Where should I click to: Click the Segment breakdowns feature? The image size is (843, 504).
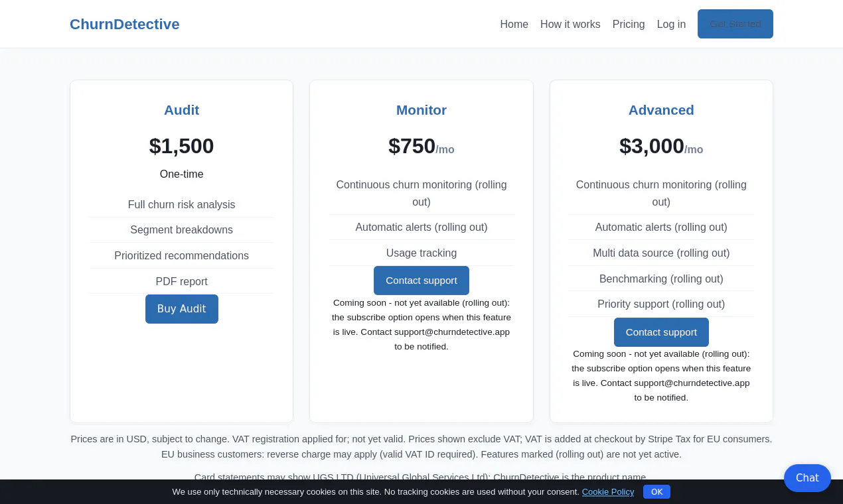(182, 230)
